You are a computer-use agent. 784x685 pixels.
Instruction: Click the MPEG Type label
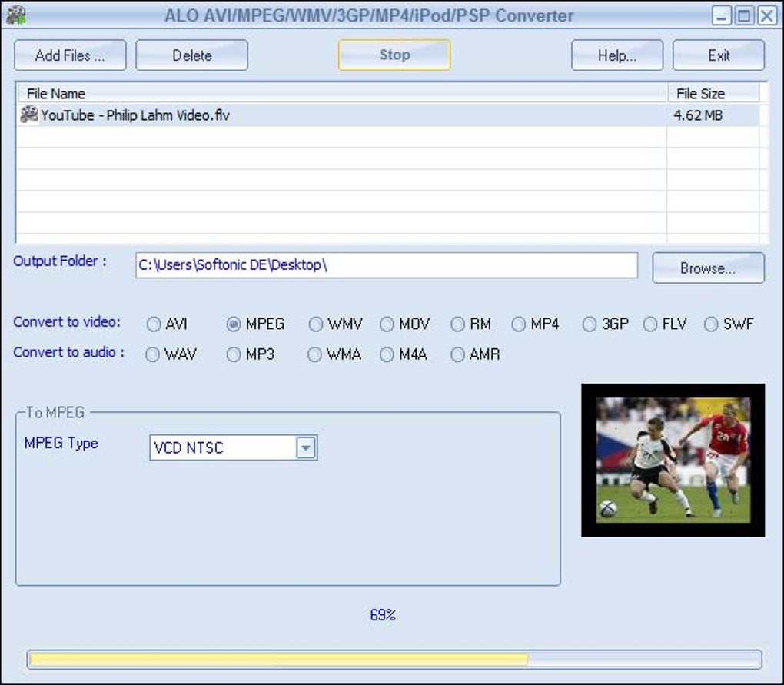(x=61, y=444)
